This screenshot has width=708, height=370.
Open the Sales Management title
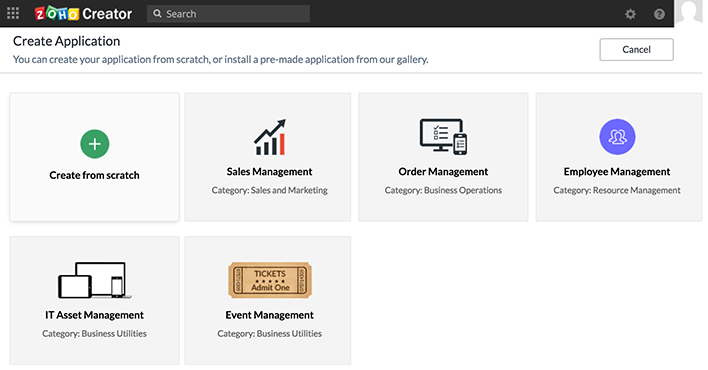coord(270,172)
